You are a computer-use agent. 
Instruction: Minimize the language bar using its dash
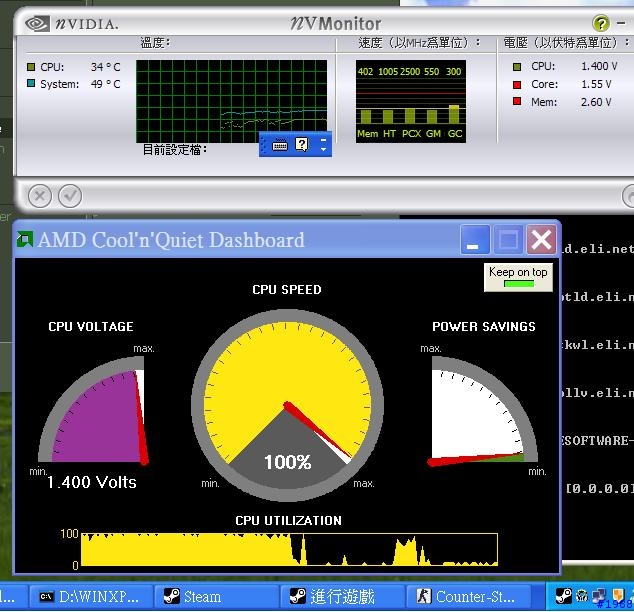pos(323,140)
